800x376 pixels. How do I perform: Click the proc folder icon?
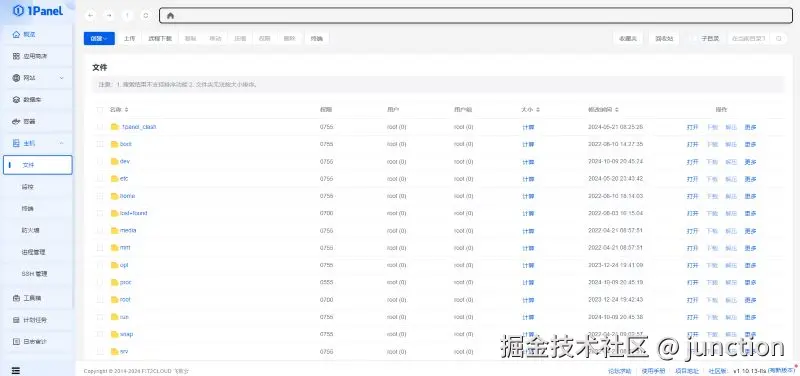click(115, 282)
